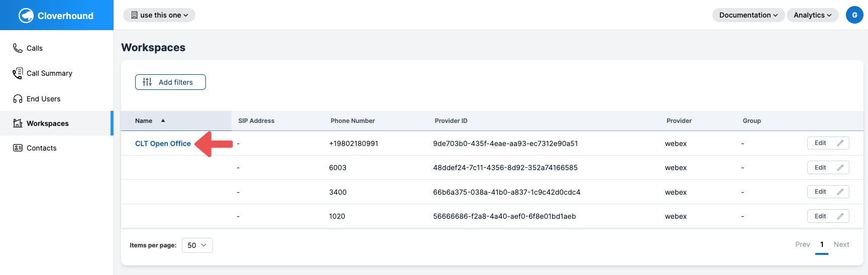Open the G user avatar menu
This screenshot has width=868, height=275.
point(854,15)
